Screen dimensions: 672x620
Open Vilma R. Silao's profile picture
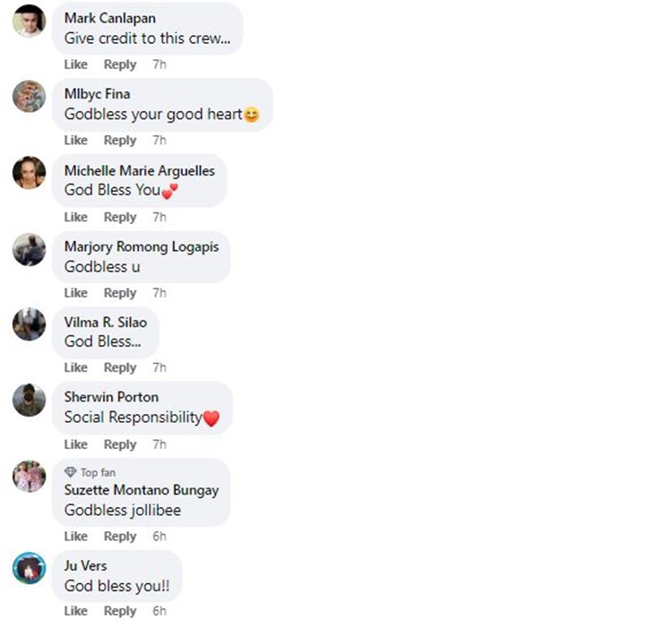(30, 324)
